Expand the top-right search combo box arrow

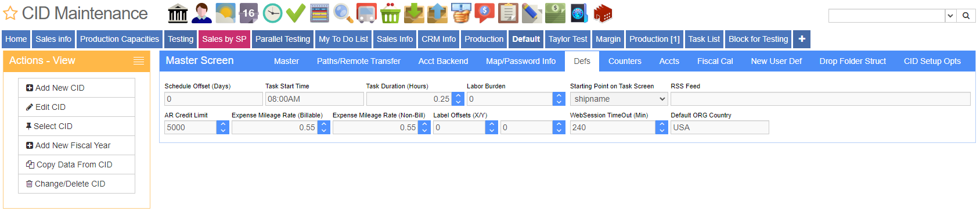950,16
